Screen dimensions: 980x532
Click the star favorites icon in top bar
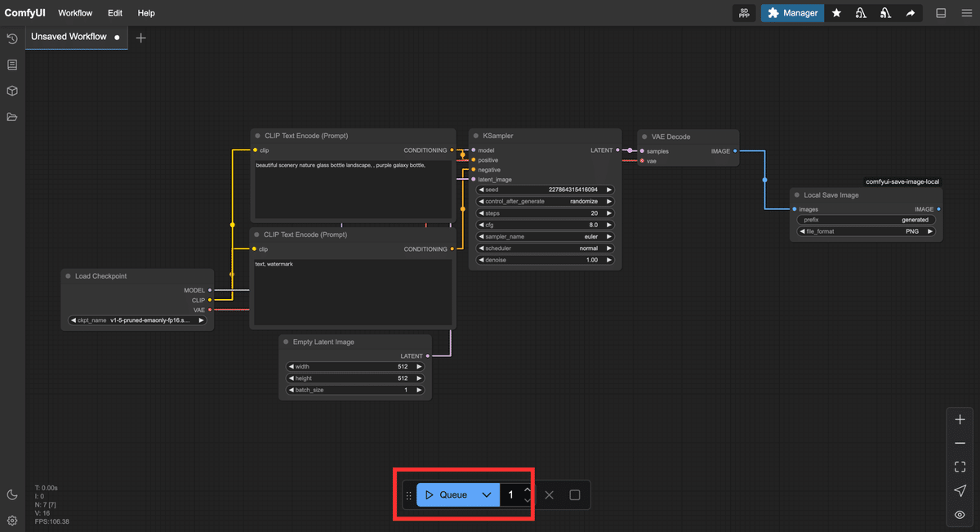pos(836,13)
